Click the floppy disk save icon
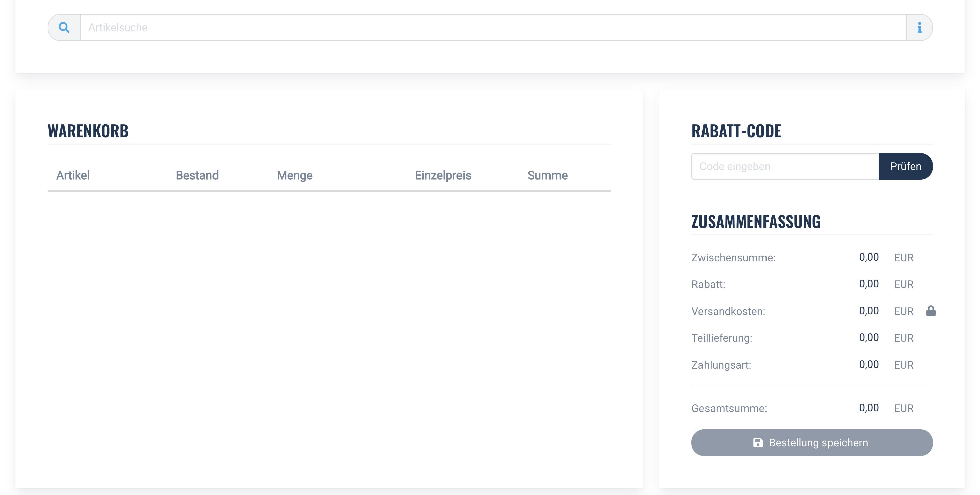This screenshot has height=495, width=980. [x=758, y=442]
